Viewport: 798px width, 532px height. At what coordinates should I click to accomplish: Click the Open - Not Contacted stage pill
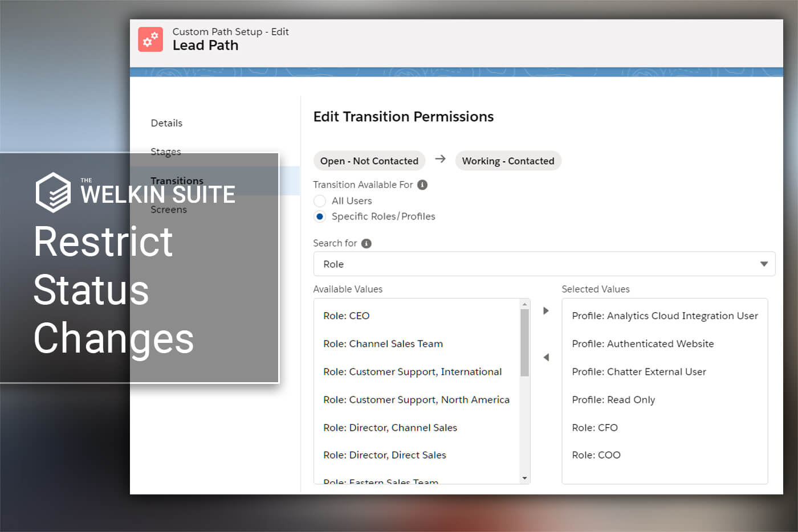point(369,161)
